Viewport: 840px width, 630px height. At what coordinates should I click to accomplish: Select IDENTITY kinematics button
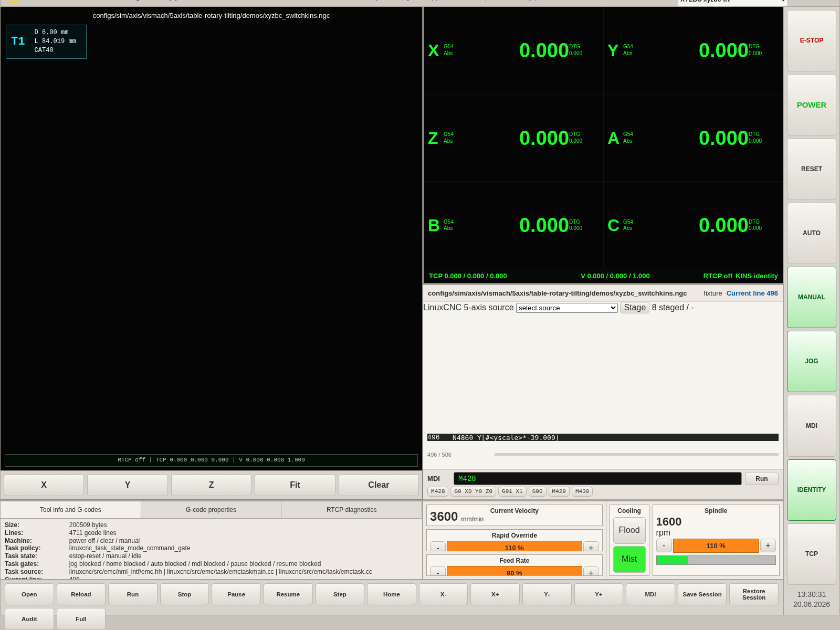pyautogui.click(x=811, y=490)
